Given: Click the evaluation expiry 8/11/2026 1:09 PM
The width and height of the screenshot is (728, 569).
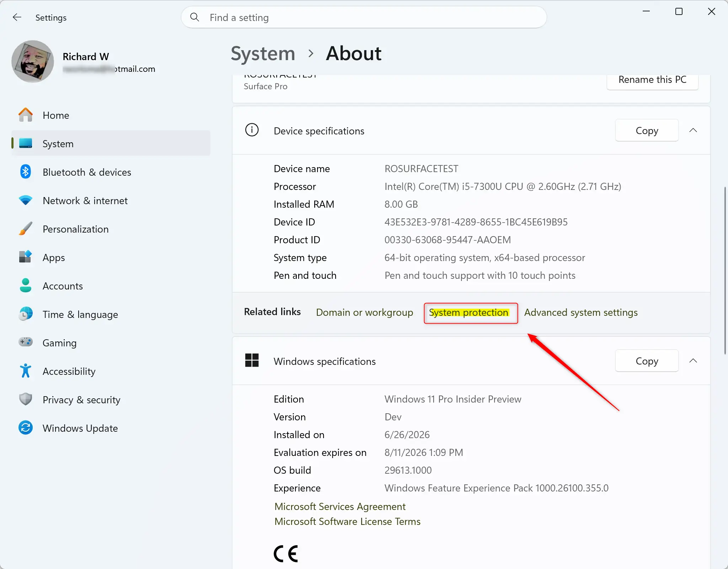Looking at the screenshot, I should 424,452.
